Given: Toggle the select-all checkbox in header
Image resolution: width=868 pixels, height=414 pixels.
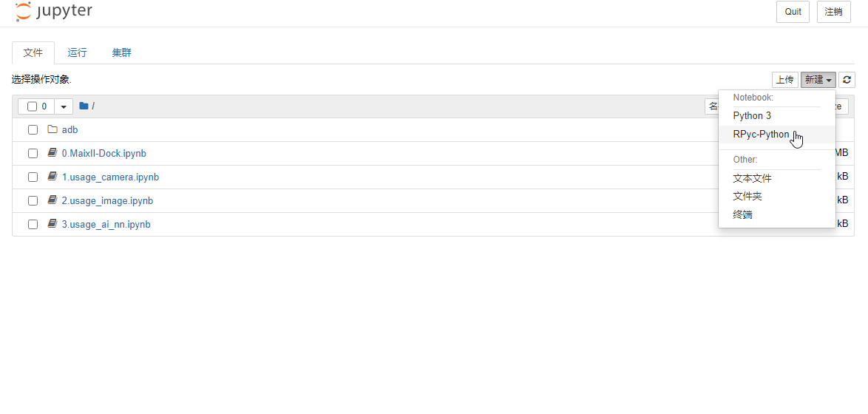Looking at the screenshot, I should (x=33, y=106).
